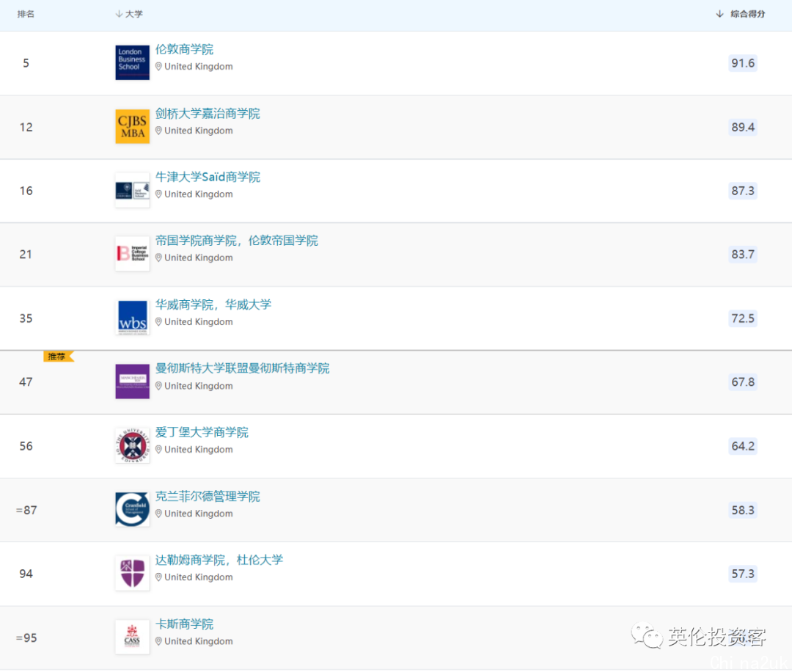Viewport: 792px width, 672px height.
Task: Click rank number =95
Action: [x=26, y=638]
